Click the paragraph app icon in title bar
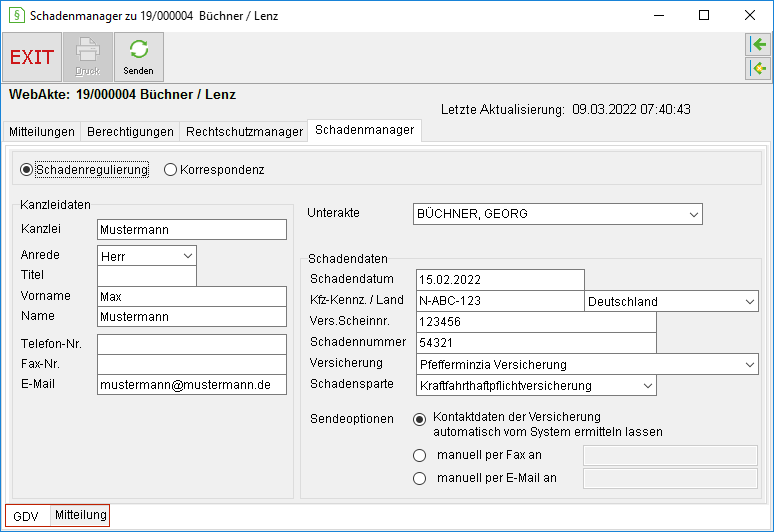This screenshot has width=774, height=532. pyautogui.click(x=17, y=15)
